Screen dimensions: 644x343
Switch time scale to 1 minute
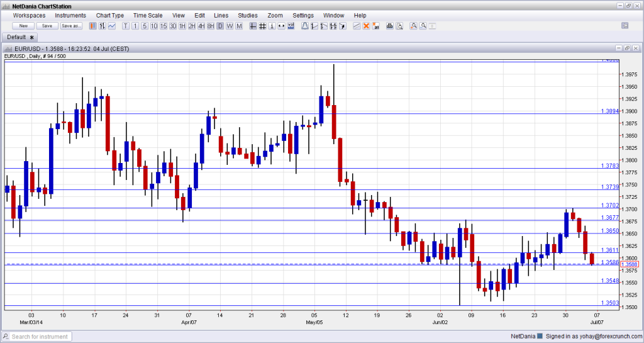coord(135,26)
